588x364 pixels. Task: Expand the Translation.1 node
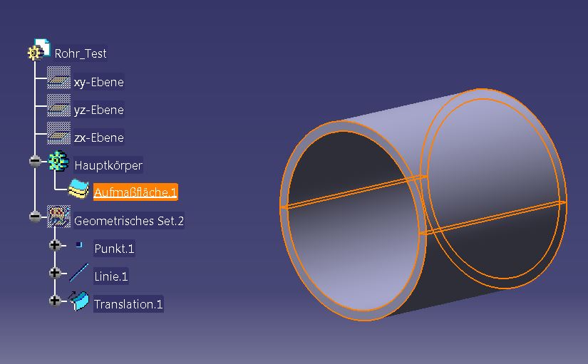(55, 301)
